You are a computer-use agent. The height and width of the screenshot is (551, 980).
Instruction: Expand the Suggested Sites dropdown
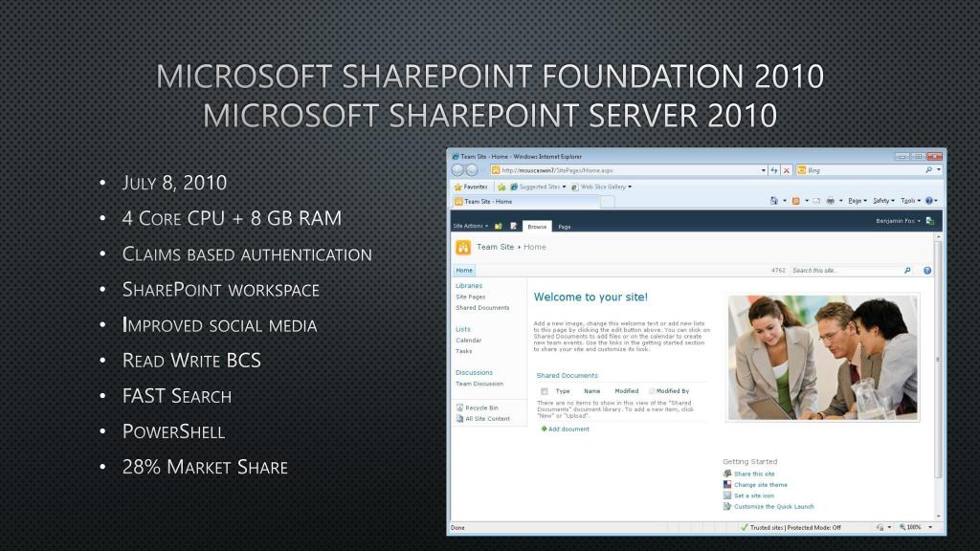coord(564,187)
